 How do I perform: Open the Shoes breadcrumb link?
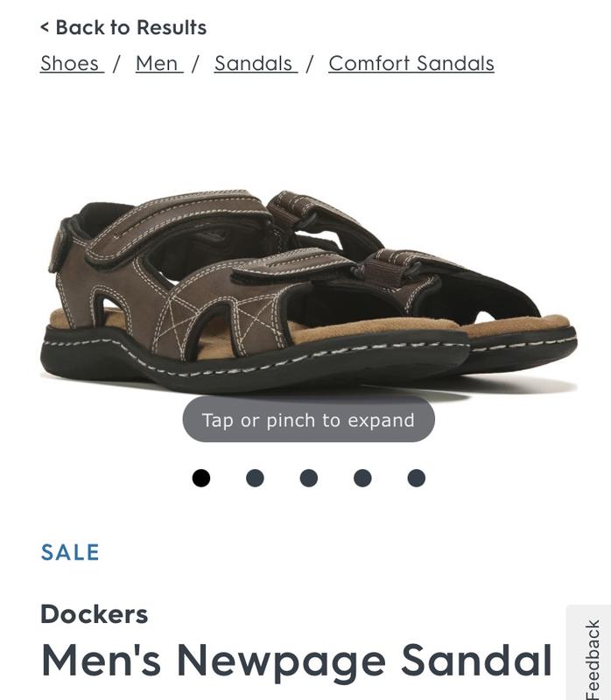coord(72,63)
